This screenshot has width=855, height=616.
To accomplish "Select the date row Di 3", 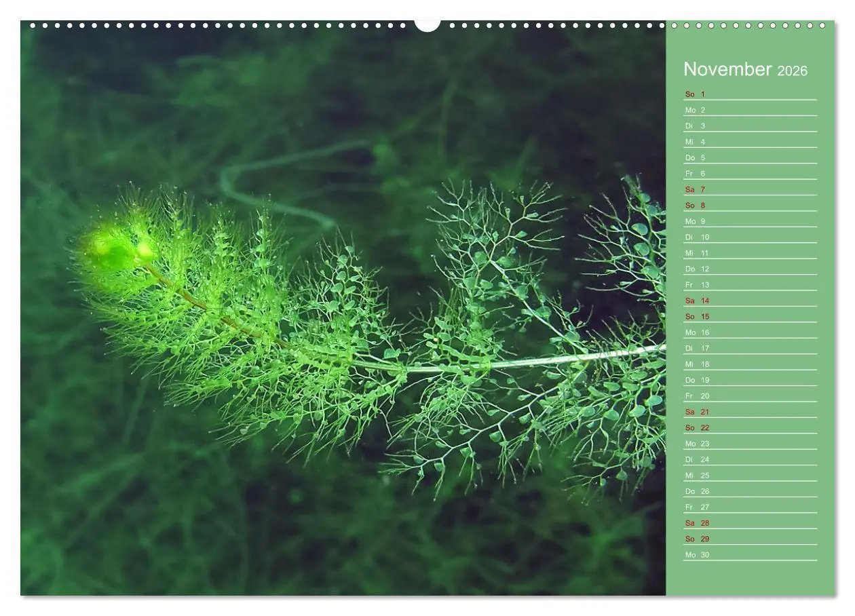I will tap(750, 126).
